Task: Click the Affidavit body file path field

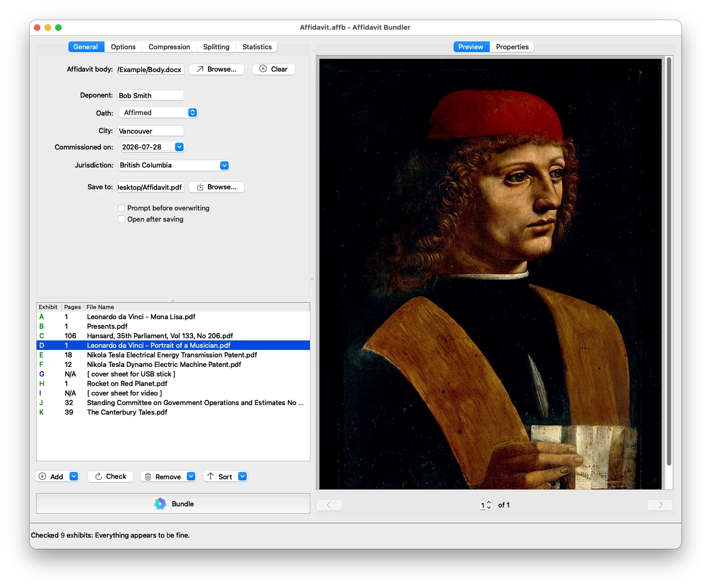Action: point(151,69)
